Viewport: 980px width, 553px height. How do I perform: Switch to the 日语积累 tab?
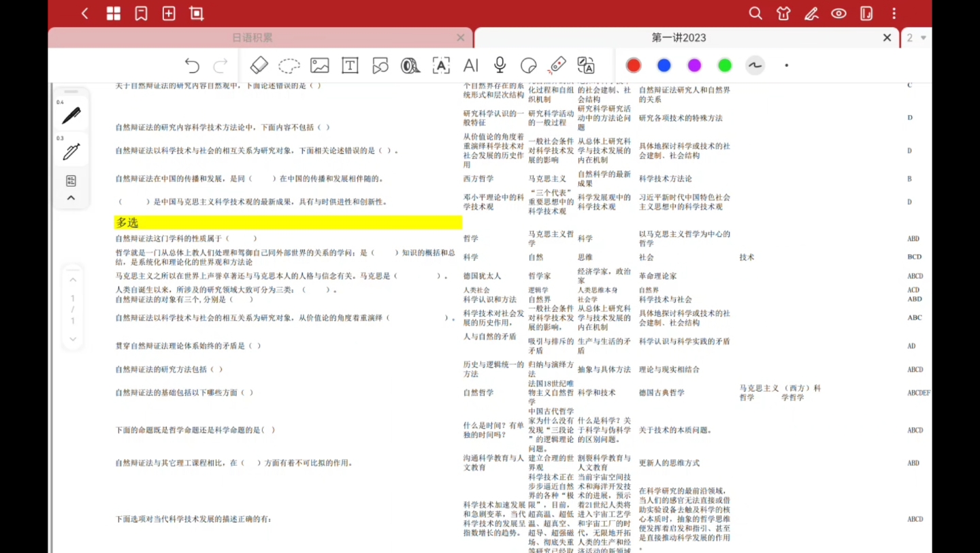point(252,37)
